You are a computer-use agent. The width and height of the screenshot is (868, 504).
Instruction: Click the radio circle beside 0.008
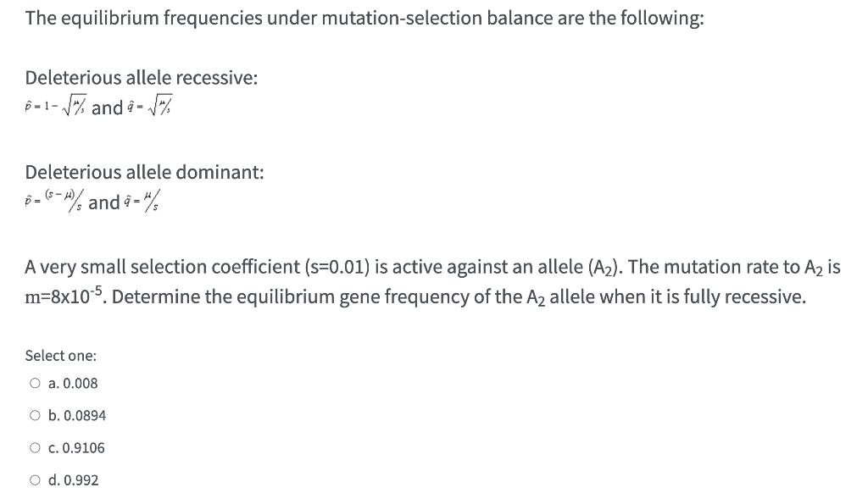[x=35, y=383]
